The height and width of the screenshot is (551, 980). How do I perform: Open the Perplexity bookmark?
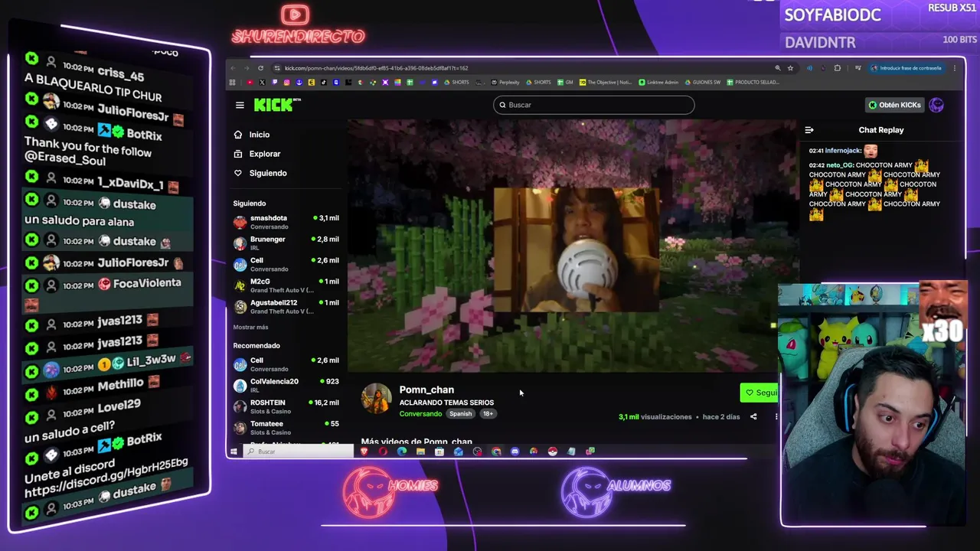tap(505, 82)
